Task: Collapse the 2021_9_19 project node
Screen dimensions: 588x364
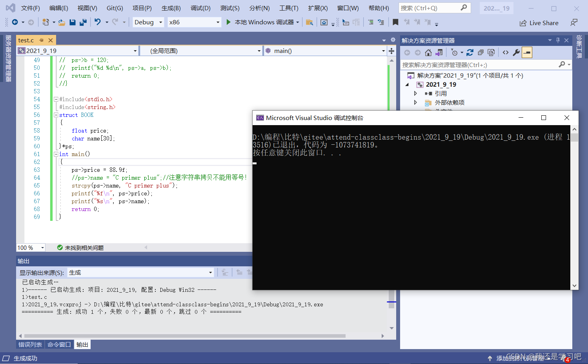Action: pyautogui.click(x=407, y=85)
